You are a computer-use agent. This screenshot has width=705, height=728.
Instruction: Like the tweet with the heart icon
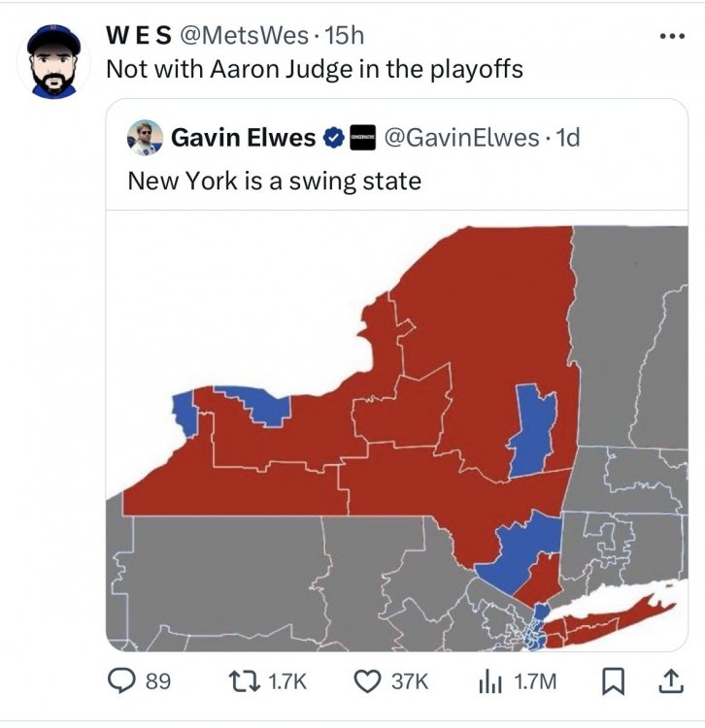tap(370, 681)
